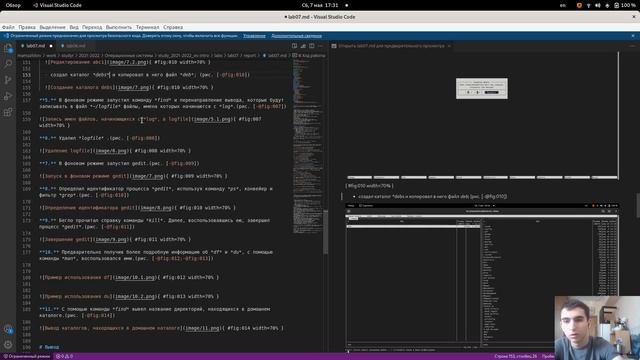Open the Explorer view in activity bar
Screen dimensions: 640x360
click(8, 49)
